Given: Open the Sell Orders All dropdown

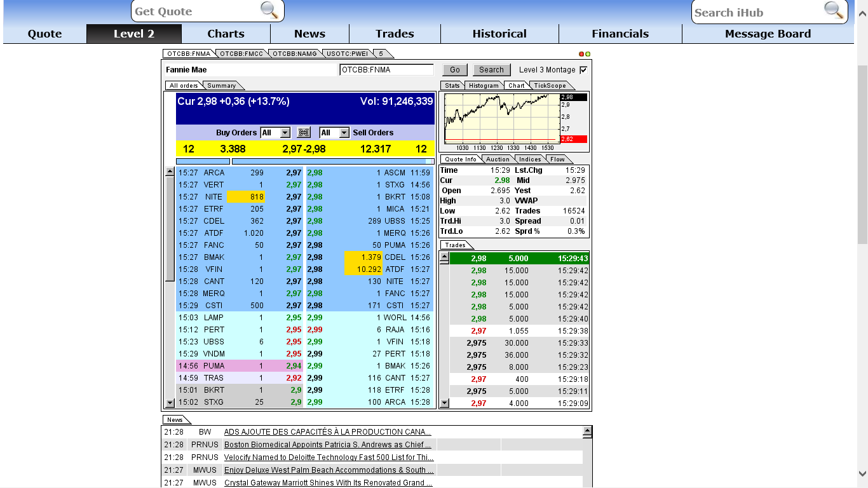Looking at the screenshot, I should 335,132.
